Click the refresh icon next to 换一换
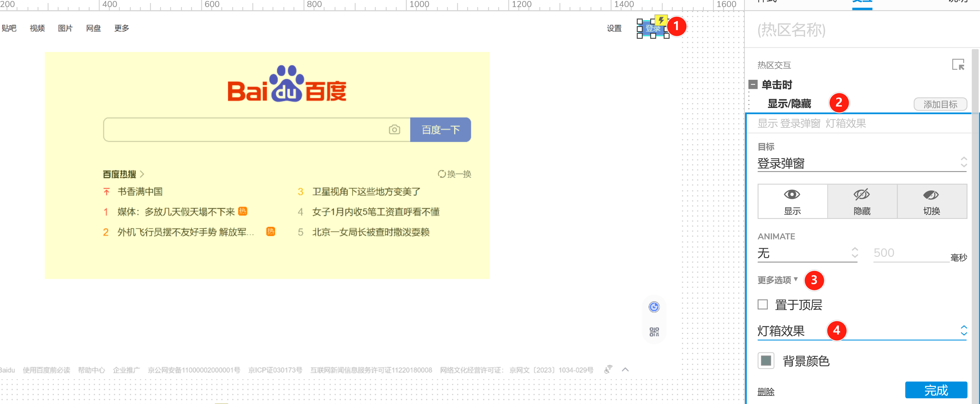The height and width of the screenshot is (404, 980). click(x=441, y=174)
